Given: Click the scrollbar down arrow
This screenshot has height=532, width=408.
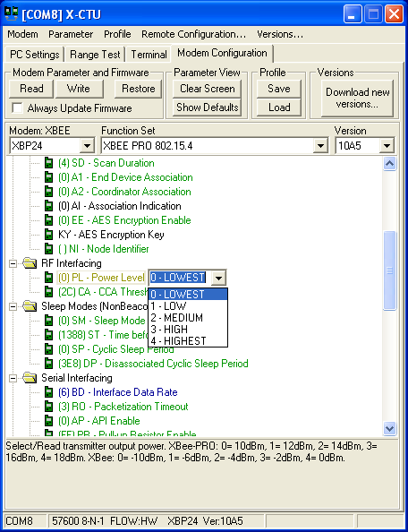Looking at the screenshot, I should [390, 428].
